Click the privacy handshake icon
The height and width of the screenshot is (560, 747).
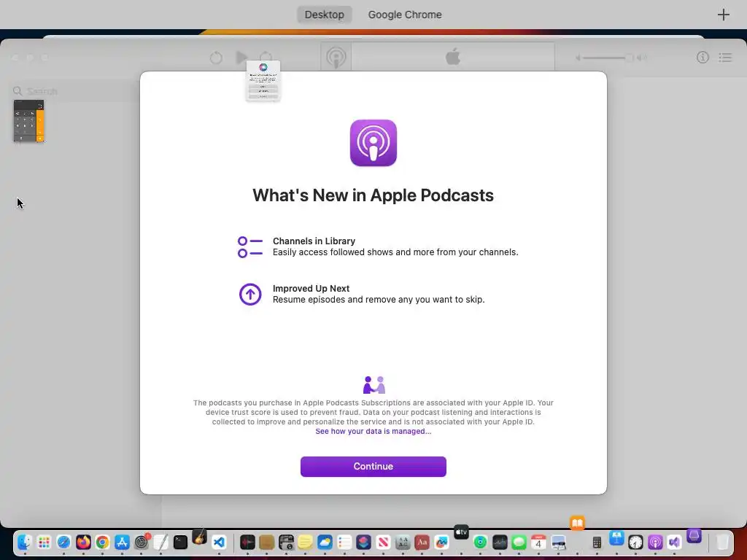[x=374, y=385]
